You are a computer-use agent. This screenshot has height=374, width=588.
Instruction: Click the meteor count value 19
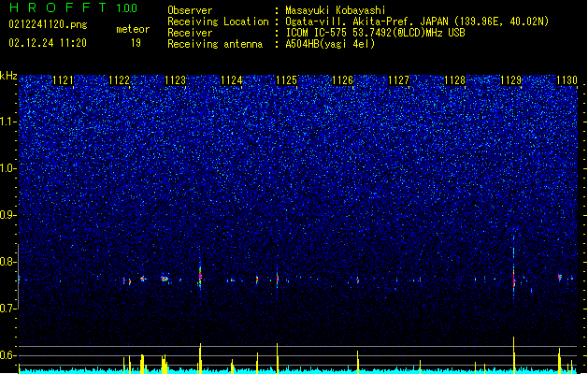pos(136,43)
